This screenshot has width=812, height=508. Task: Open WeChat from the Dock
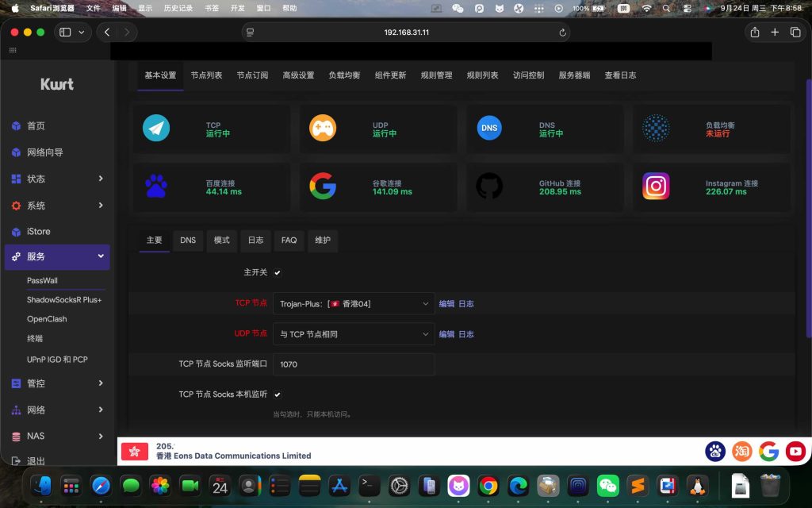tap(607, 485)
